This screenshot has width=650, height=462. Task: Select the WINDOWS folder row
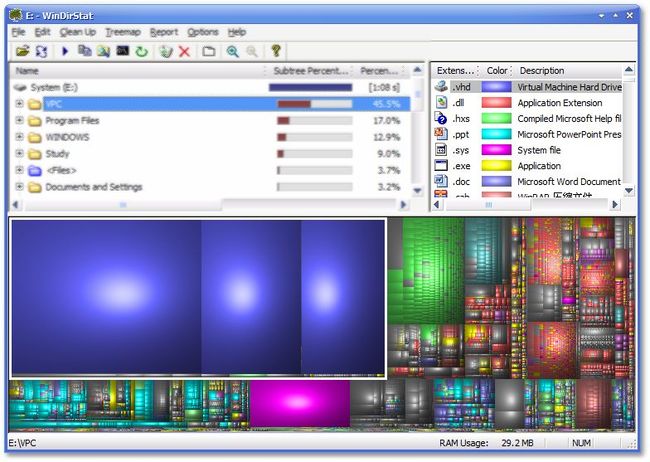[210, 137]
